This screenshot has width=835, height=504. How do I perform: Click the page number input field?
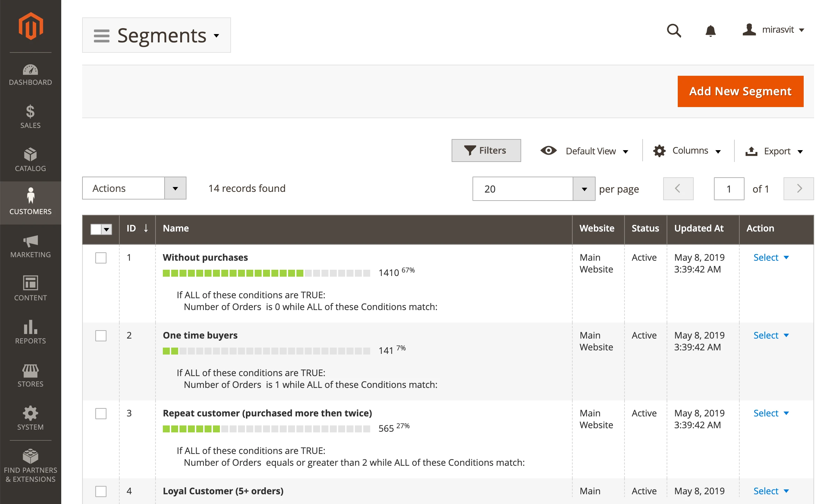point(729,189)
